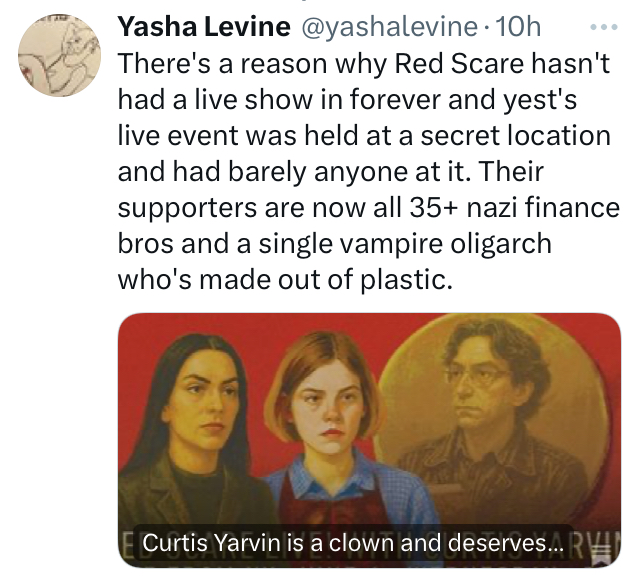Click the phrase "secret location" in the tweet
640x579 pixels.
click(516, 135)
